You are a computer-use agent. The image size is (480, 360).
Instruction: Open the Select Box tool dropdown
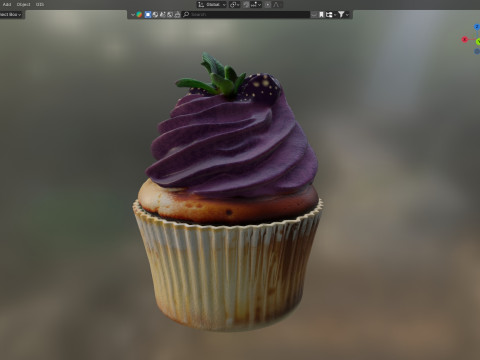(x=11, y=14)
